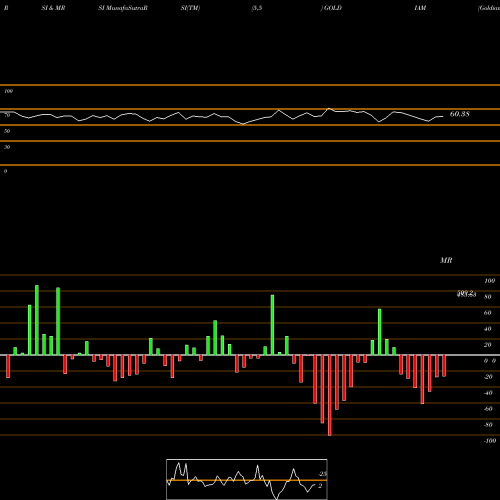The image size is (500, 500).
Task: Click the 'SI & MR' header text
Action: pyautogui.click(x=53, y=8)
